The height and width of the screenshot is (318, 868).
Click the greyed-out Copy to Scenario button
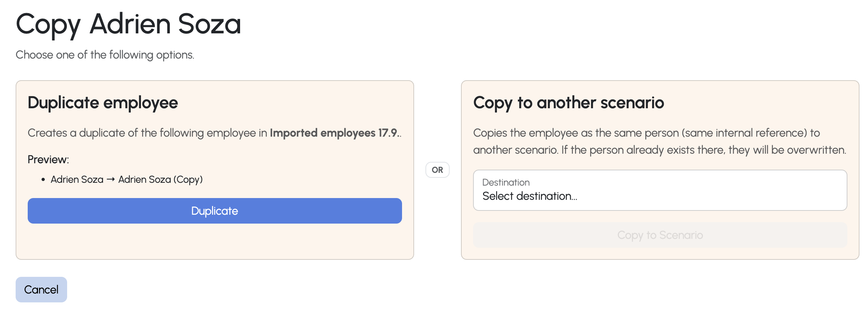click(660, 235)
